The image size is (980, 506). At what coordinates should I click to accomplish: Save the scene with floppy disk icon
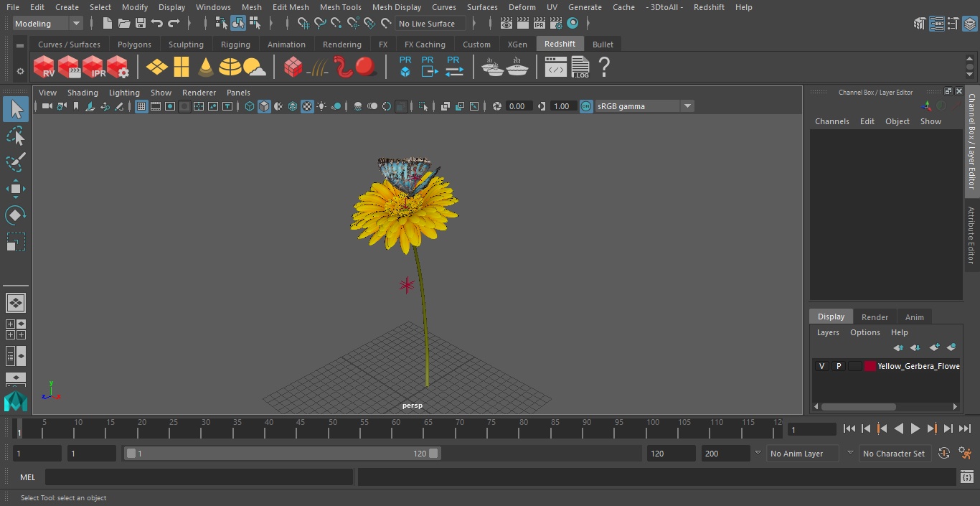(x=141, y=24)
